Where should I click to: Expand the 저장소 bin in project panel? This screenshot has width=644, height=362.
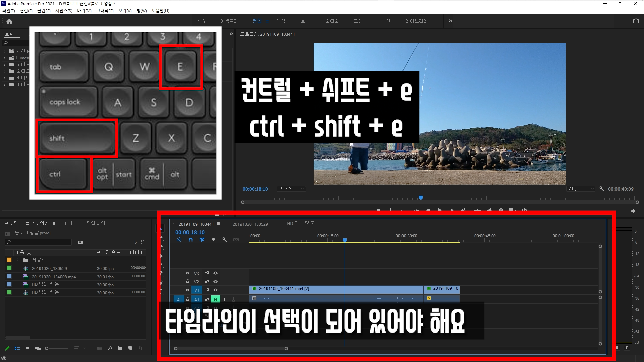point(18,260)
